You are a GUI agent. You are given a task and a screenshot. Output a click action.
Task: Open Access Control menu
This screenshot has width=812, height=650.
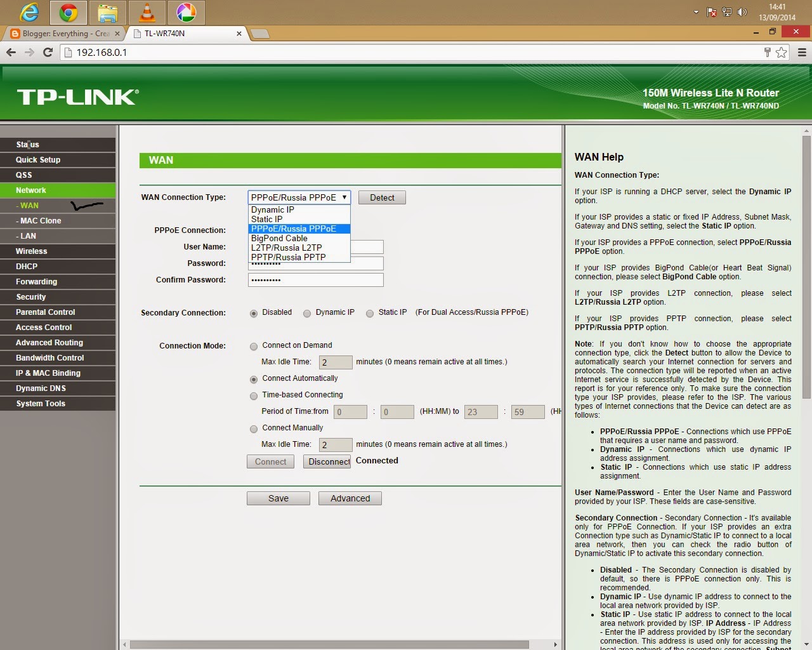(58, 328)
